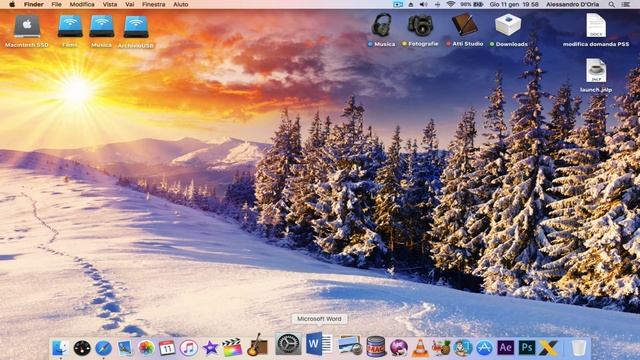Select Macintosh SSD drive on desktop
Viewport: 640px width, 360px height.
tap(27, 31)
